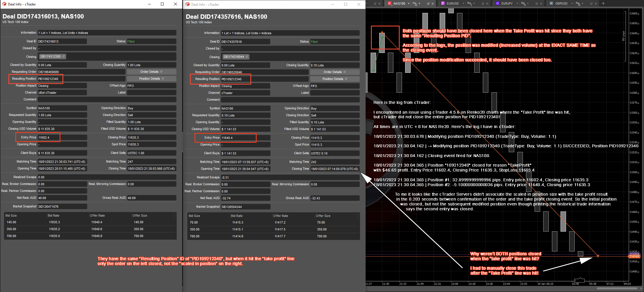The width and height of the screenshot is (644, 292).
Task: Click Position Details in Deal DID174316013 window
Action: pyautogui.click(x=151, y=79)
